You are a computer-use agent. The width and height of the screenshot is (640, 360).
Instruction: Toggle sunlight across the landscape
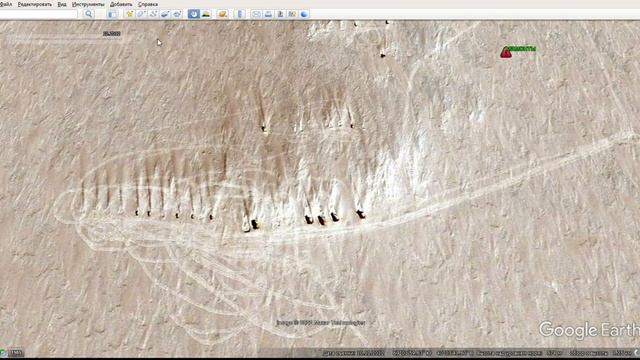coord(206,14)
